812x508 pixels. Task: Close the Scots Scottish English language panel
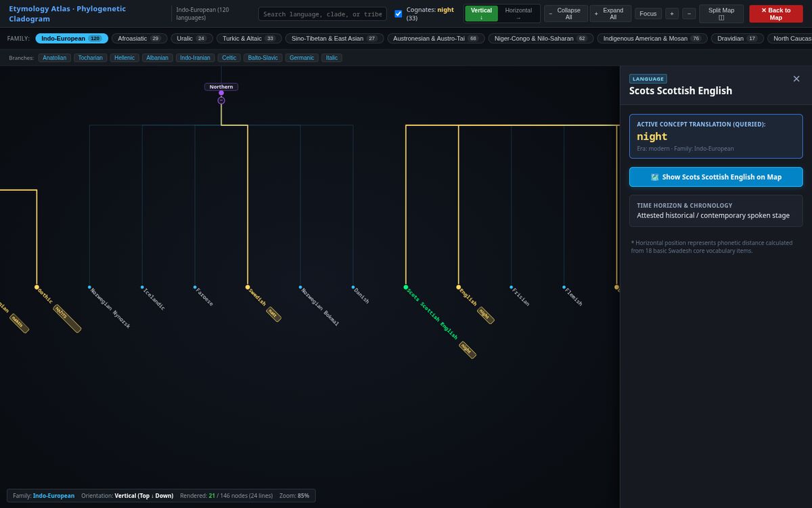(x=796, y=79)
